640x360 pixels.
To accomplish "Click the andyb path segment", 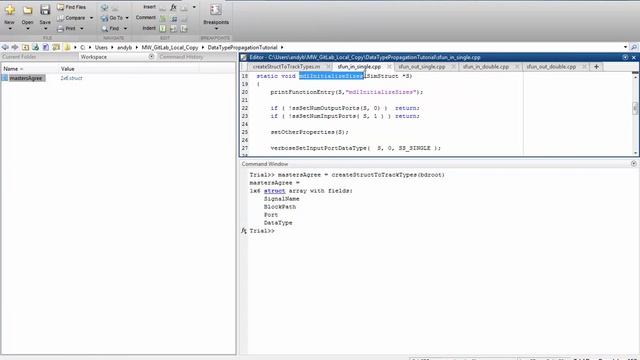I will (x=124, y=47).
